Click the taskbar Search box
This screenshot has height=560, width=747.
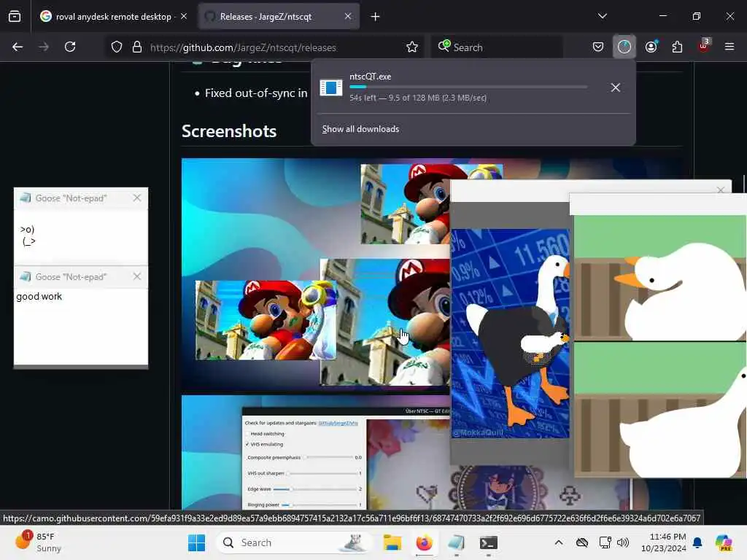pyautogui.click(x=293, y=542)
